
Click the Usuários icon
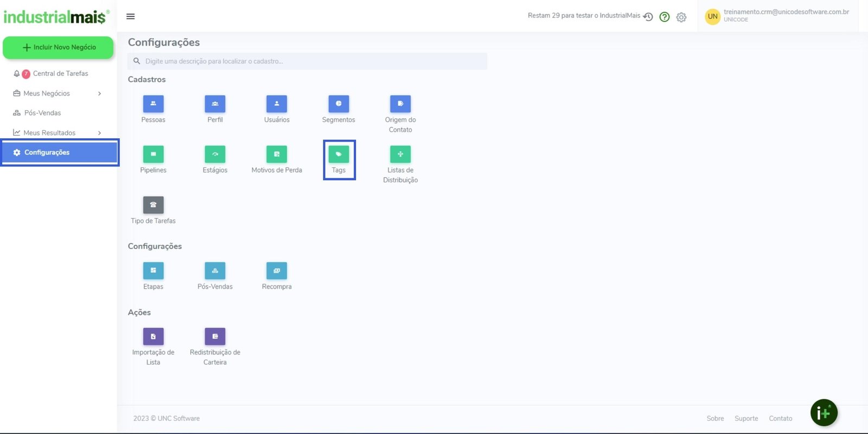point(277,104)
